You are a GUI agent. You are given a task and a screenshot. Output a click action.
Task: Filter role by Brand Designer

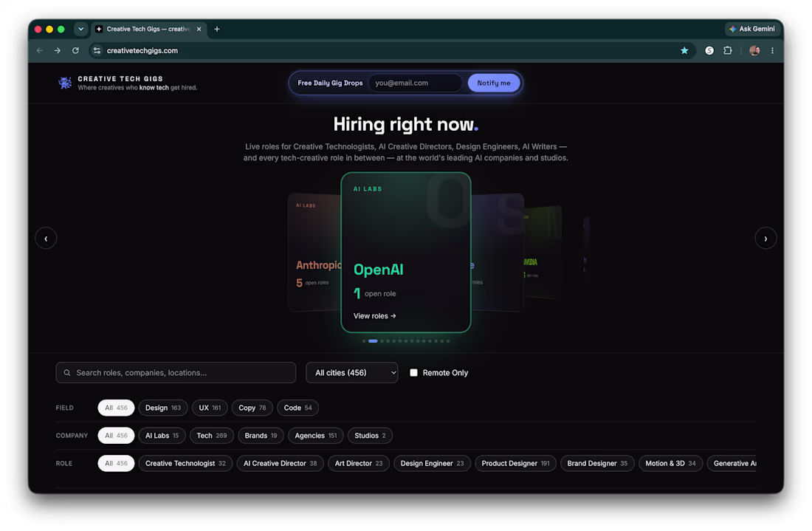597,463
